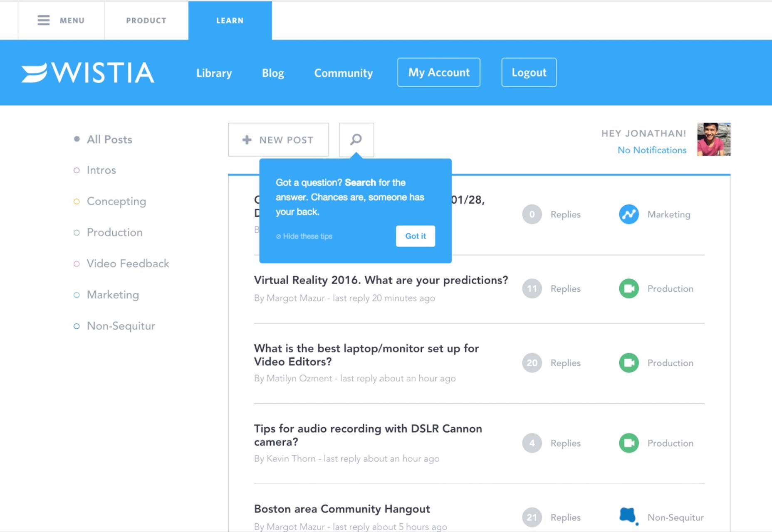Click Production label on Virtual Reality post
772x532 pixels.
671,289
